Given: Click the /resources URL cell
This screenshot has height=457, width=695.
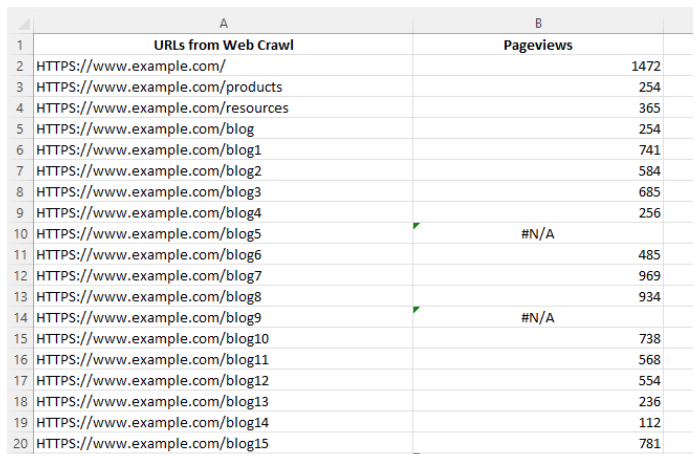Looking at the screenshot, I should 223,108.
